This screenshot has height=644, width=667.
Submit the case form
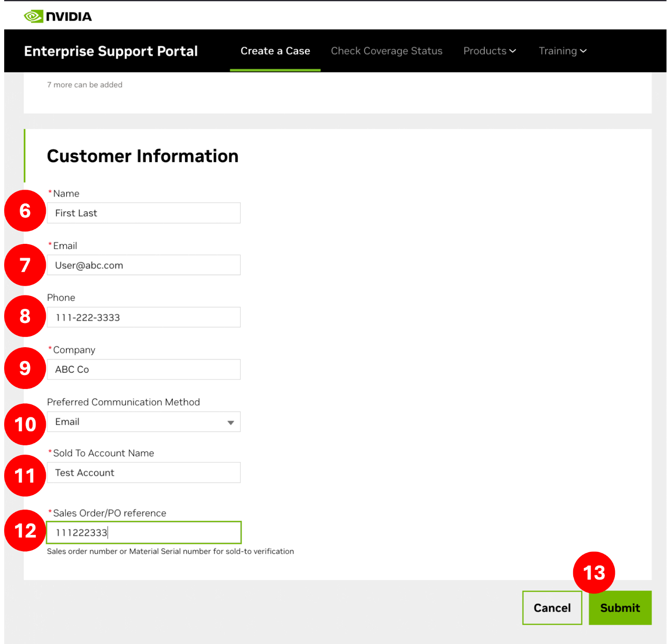[x=620, y=608]
